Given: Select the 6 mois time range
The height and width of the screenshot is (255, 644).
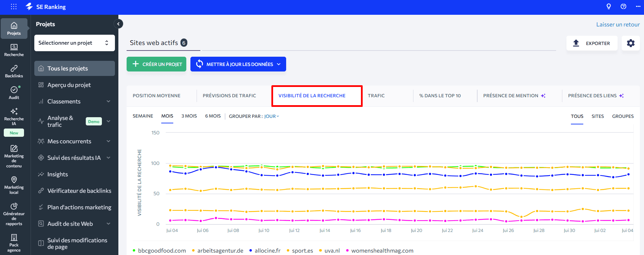Looking at the screenshot, I should coord(213,116).
